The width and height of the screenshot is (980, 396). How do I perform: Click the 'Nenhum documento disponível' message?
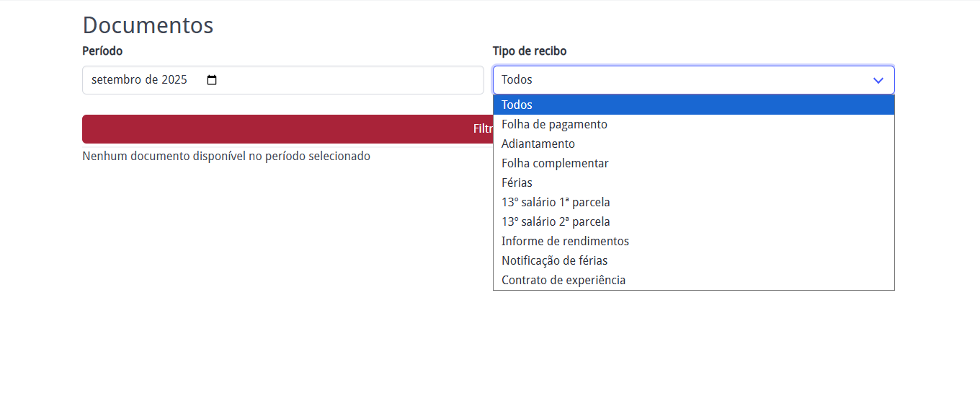pos(226,156)
